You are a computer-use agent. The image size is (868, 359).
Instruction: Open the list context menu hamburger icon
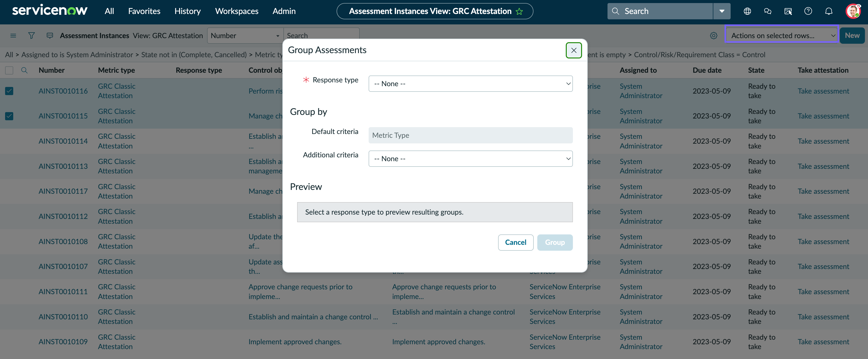[x=13, y=36]
